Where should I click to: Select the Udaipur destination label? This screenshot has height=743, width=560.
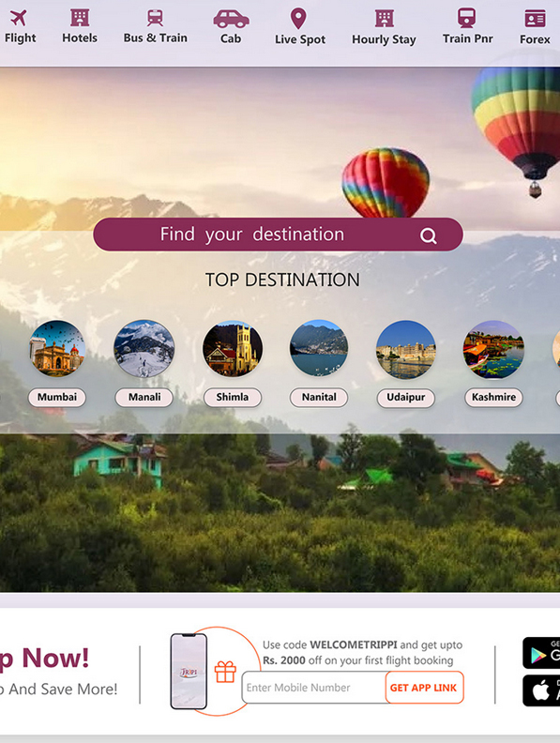[x=405, y=397]
